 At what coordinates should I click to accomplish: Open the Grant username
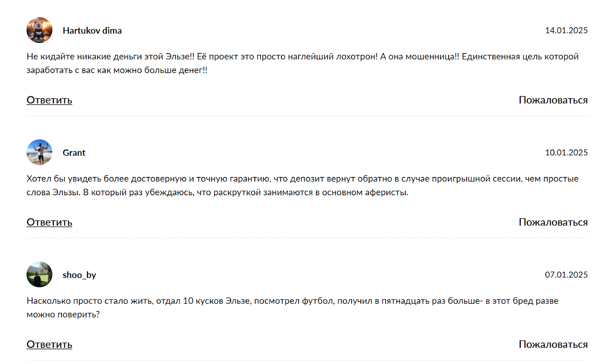coord(74,153)
